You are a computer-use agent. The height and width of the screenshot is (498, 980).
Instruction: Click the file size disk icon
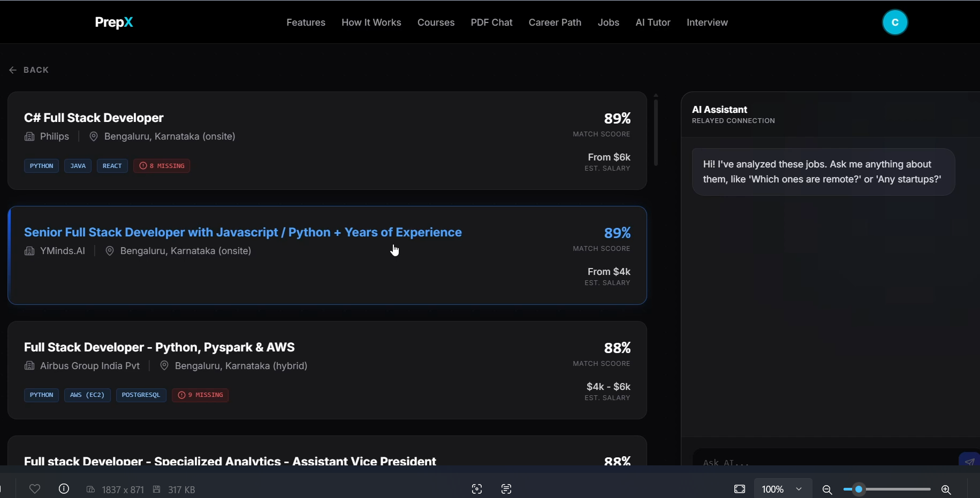coord(157,489)
